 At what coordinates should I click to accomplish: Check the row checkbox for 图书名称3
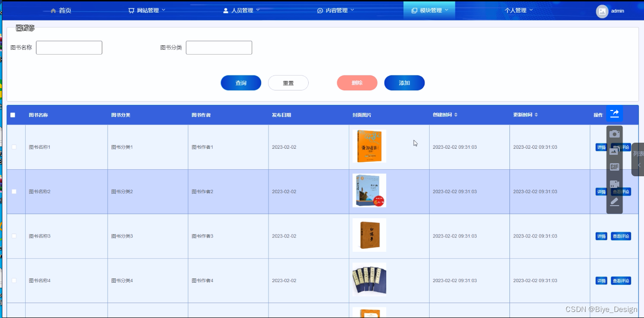14,236
